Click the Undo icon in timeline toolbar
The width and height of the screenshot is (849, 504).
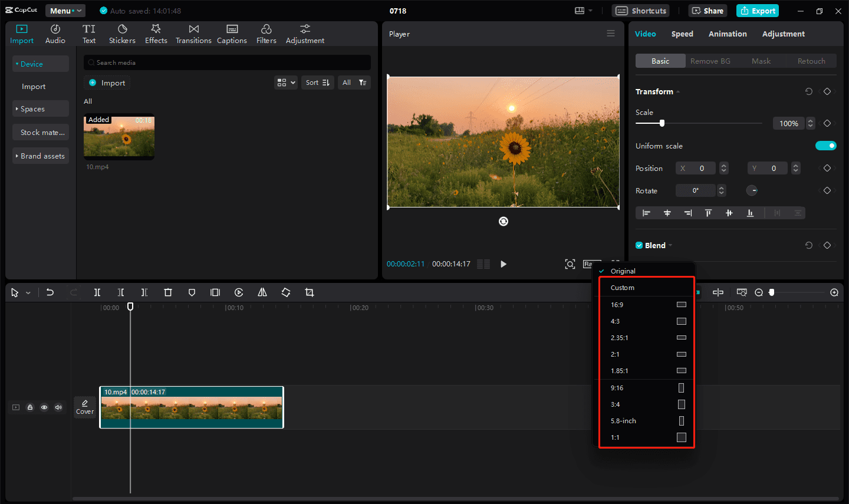pyautogui.click(x=50, y=292)
